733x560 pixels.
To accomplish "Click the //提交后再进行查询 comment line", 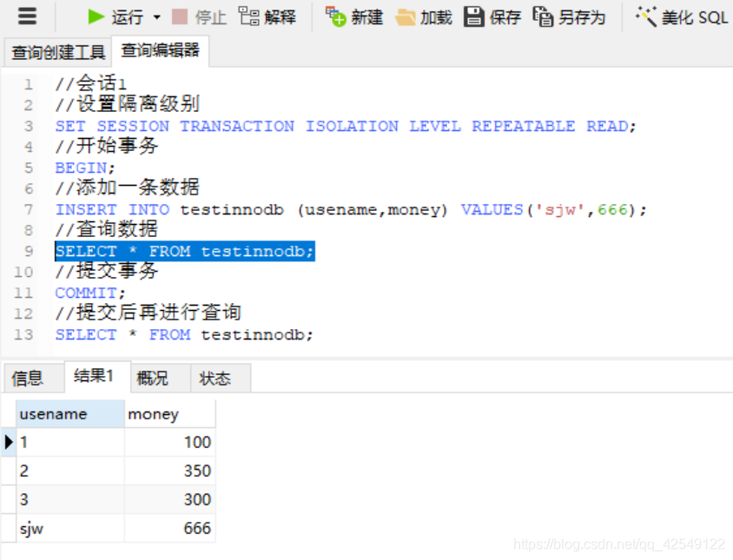I will coord(149,313).
